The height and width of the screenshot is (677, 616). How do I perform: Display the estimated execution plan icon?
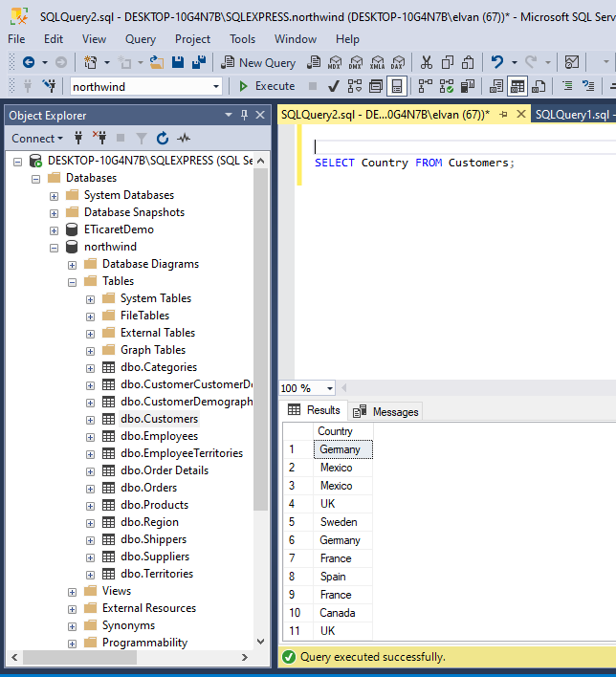355,86
